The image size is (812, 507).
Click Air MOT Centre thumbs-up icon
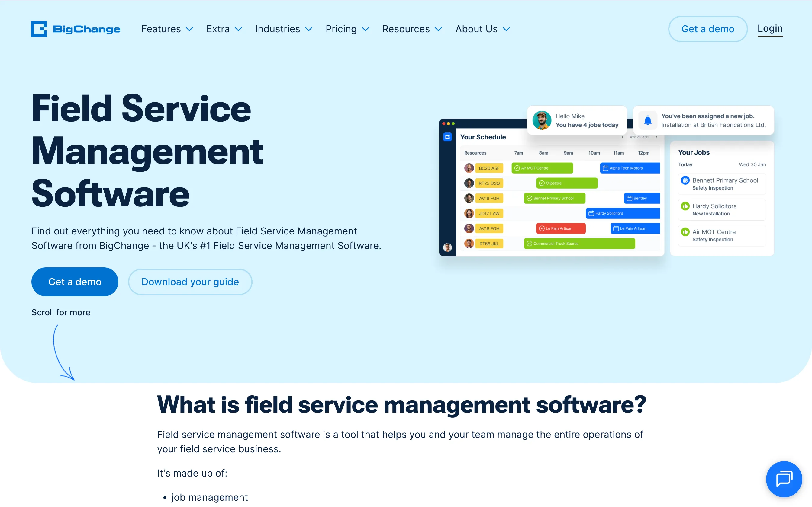pyautogui.click(x=685, y=232)
